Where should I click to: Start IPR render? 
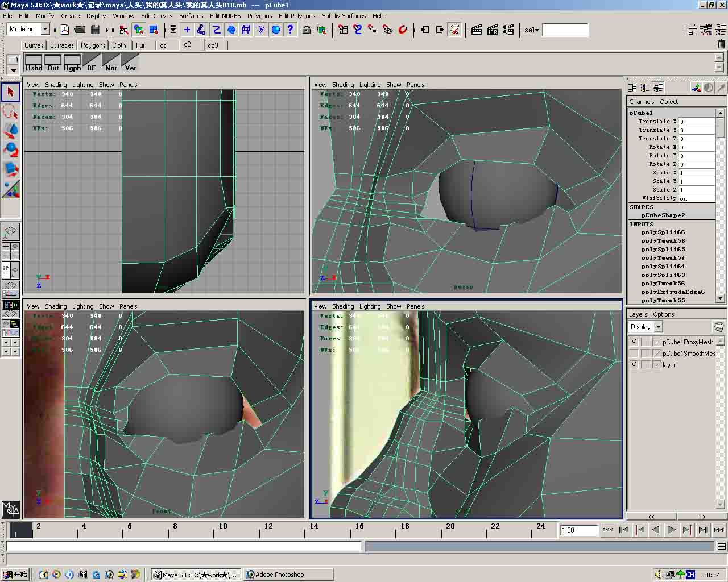(x=493, y=30)
